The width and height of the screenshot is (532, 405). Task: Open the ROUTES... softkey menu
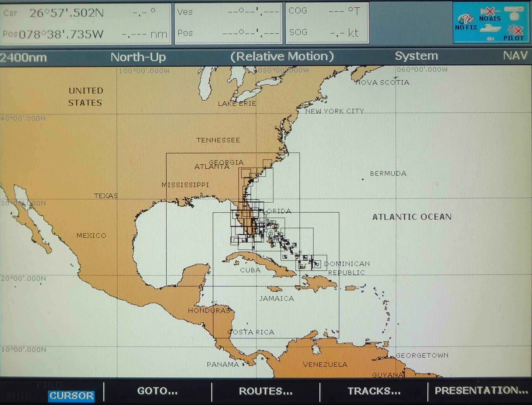[266, 391]
